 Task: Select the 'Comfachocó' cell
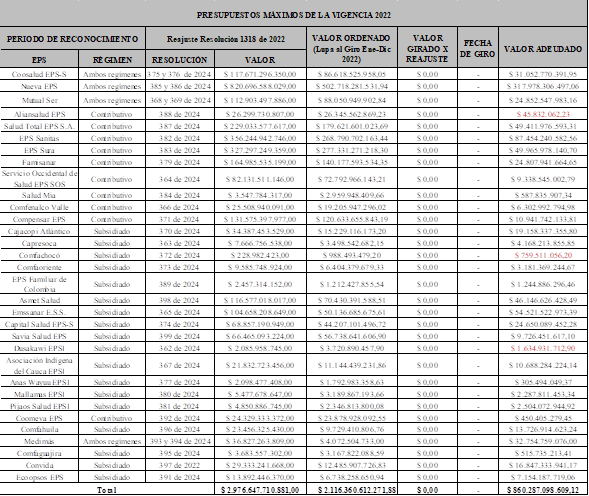[39, 256]
